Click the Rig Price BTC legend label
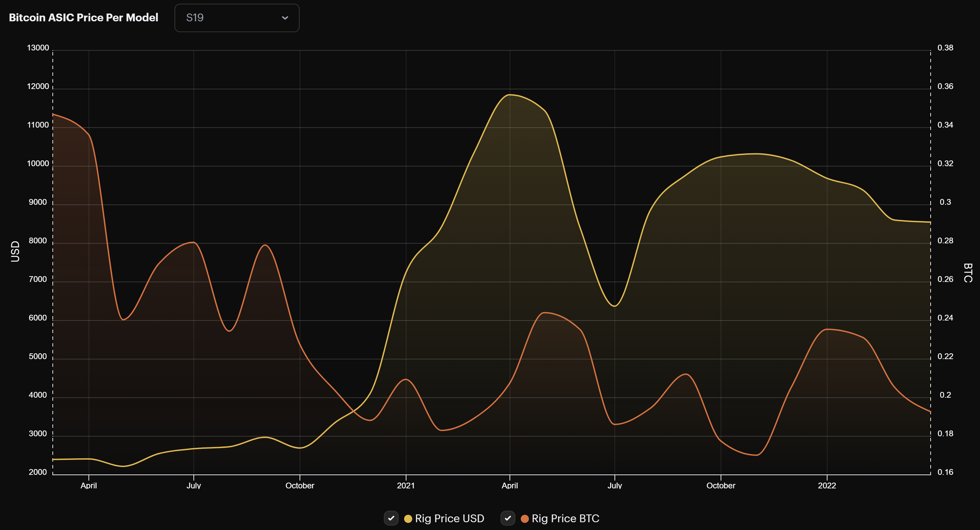This screenshot has height=530, width=980. pyautogui.click(x=565, y=518)
